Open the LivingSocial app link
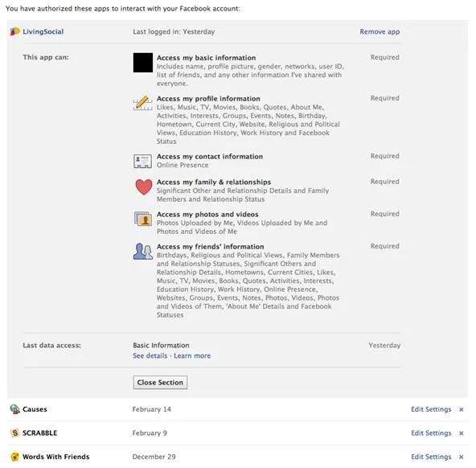Screen dimensions: 476x468 tap(43, 31)
